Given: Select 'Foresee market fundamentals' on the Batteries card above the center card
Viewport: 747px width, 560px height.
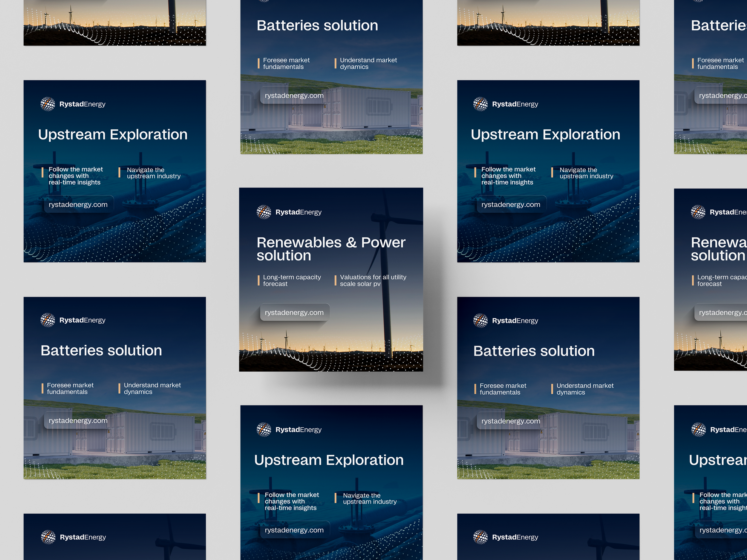Looking at the screenshot, I should [286, 63].
